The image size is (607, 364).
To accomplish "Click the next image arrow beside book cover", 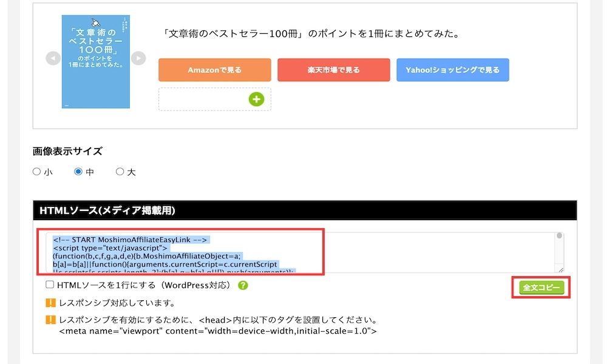I will (138, 58).
